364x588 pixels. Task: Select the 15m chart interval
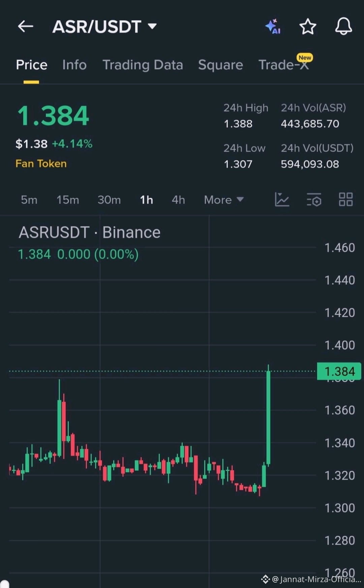68,200
